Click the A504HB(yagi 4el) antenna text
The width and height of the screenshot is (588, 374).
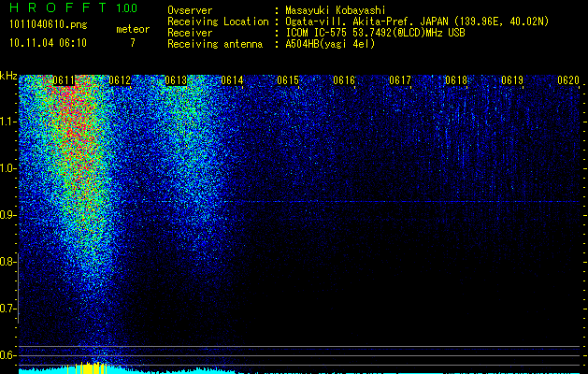tap(330, 44)
